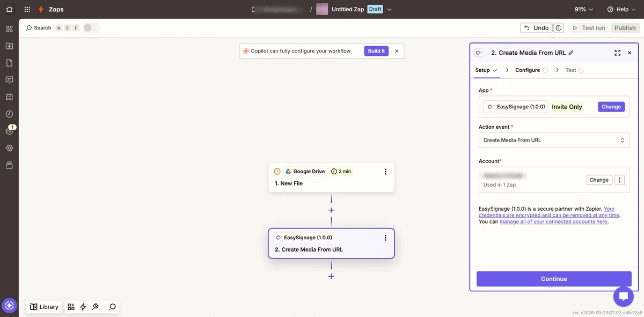Open the sidebar icon with notification badge 1

[9, 131]
